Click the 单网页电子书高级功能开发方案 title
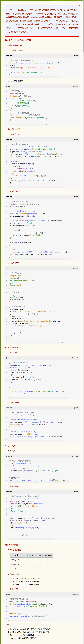The width and height of the screenshot is (84, 644). coord(18,40)
